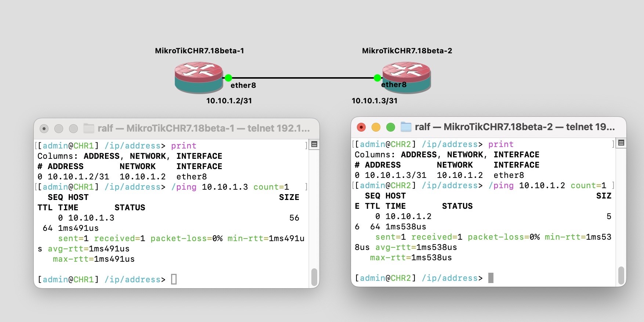Click address 10.10.1.3/31 in the CHR2 table row
This screenshot has height=322, width=644.
pos(395,175)
